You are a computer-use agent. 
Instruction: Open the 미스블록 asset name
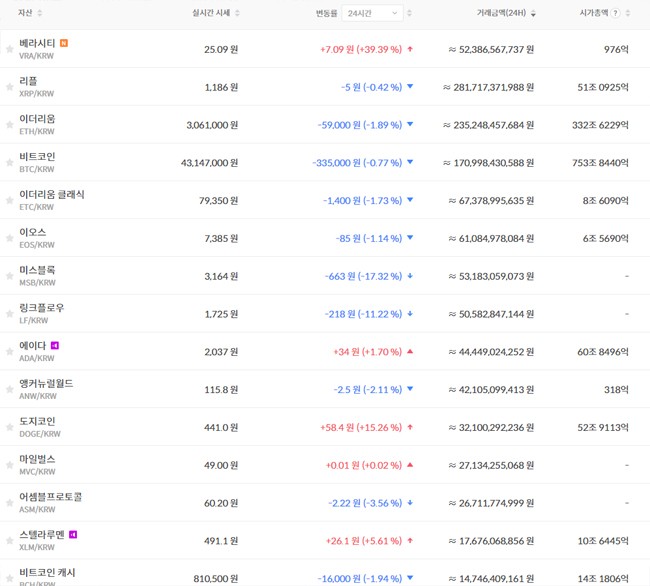(x=37, y=270)
